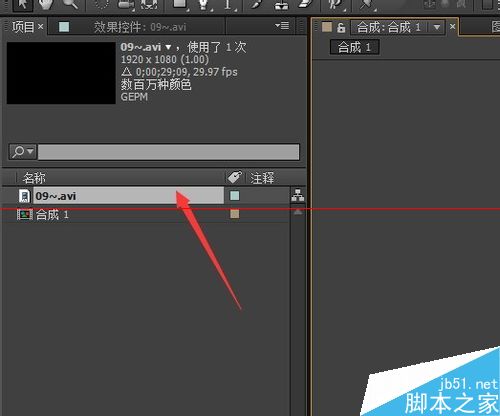Click the 合成 1 breadcrumb button
The image size is (500, 416).
click(354, 47)
